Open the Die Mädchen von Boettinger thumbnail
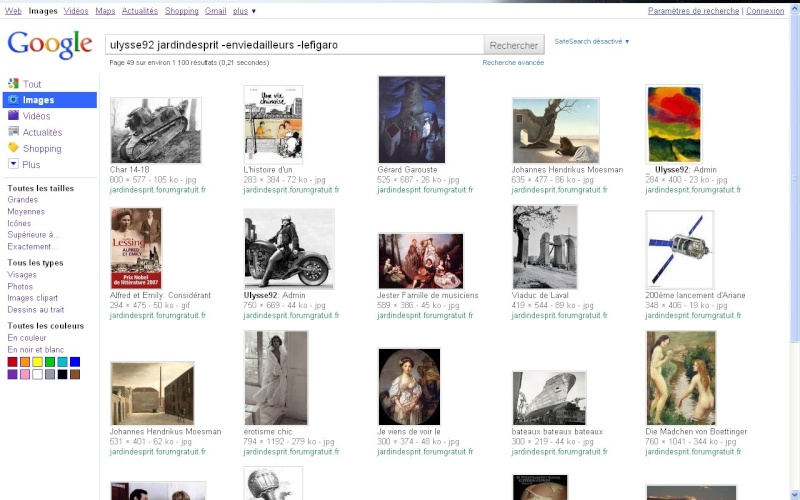800x500 pixels. (x=681, y=378)
